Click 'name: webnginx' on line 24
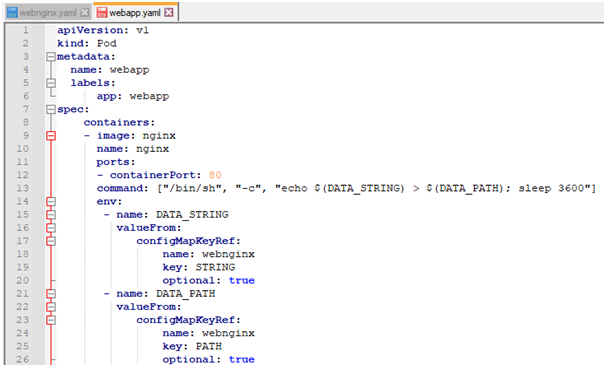Screen dimensions: 606x367 [x=209, y=333]
